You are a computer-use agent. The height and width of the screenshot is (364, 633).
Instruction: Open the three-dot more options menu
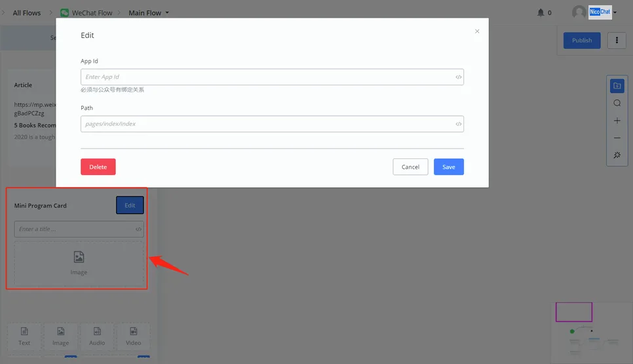tap(617, 41)
